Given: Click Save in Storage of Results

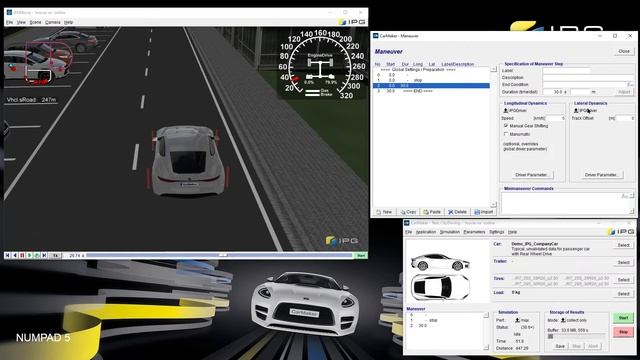Looking at the screenshot, I should coord(560,346).
